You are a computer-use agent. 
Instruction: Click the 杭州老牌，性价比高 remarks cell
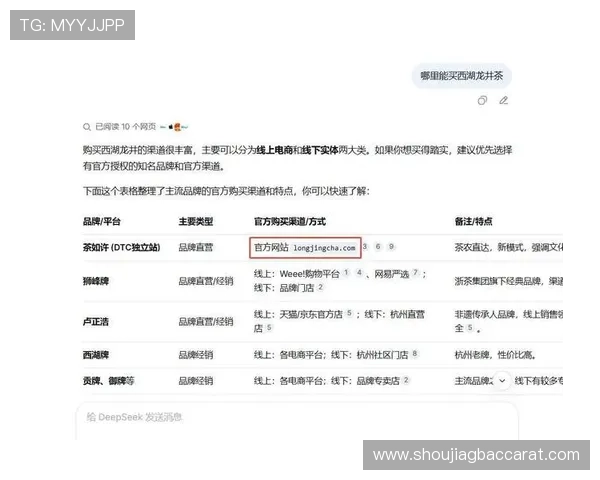coord(495,355)
